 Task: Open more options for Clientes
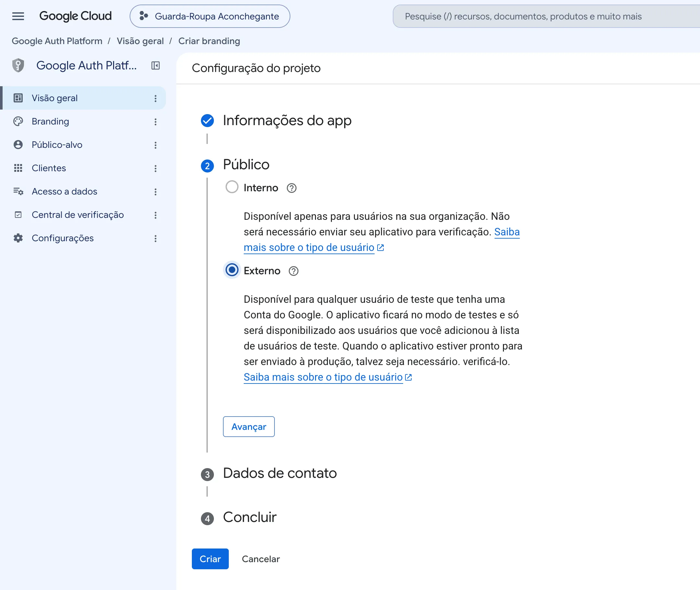156,169
